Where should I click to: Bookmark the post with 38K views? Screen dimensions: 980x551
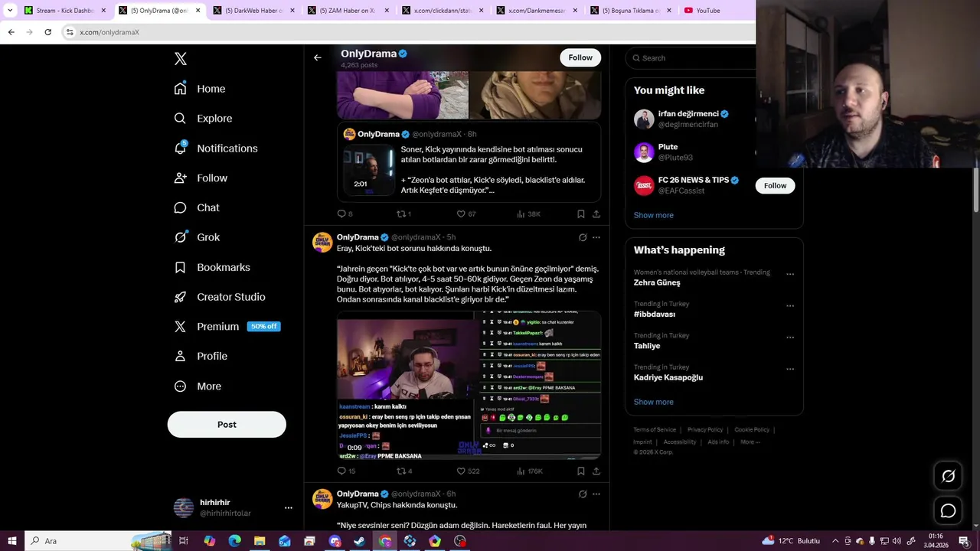click(x=581, y=214)
